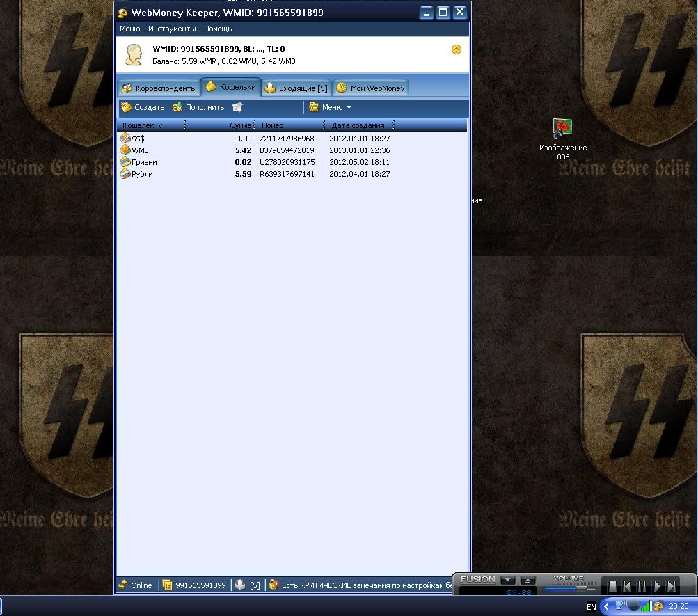Sort wallets by the Кошелек column header

[151, 125]
